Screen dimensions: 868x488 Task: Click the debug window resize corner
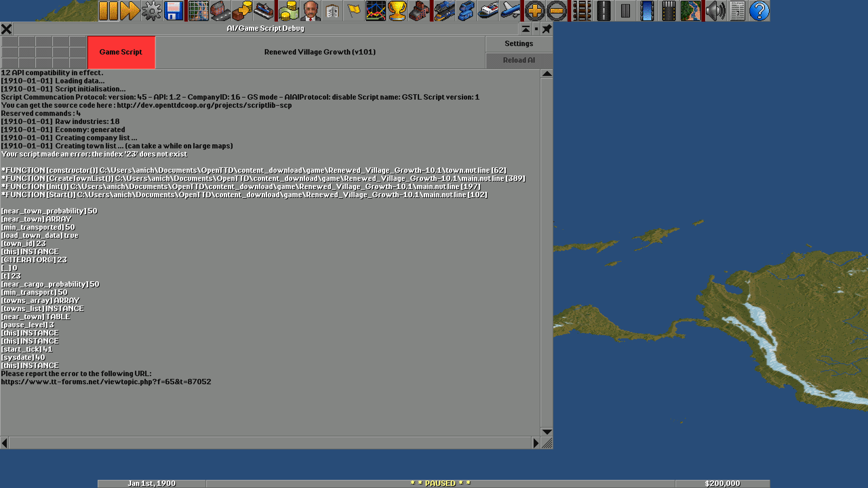tap(547, 443)
